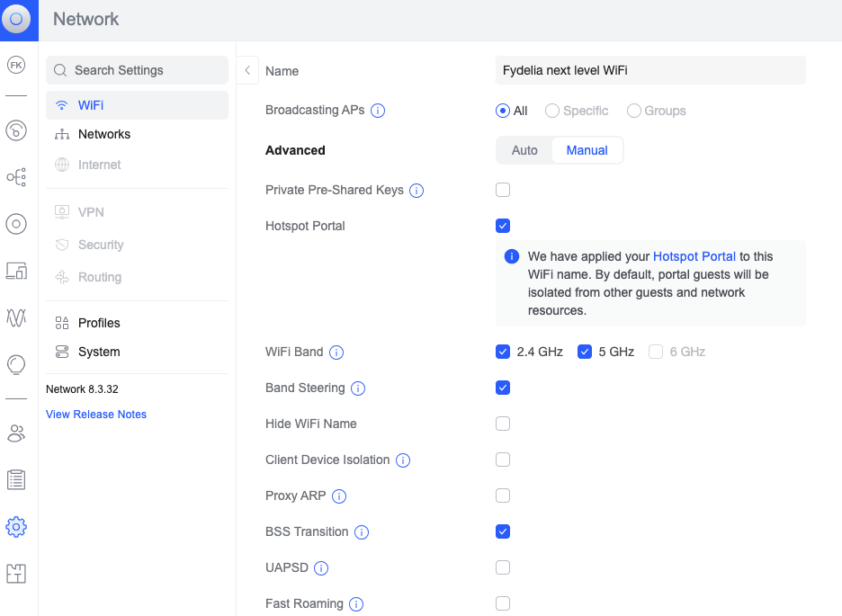Open the FK account avatar
Screen dimensions: 842x616
pos(16,65)
